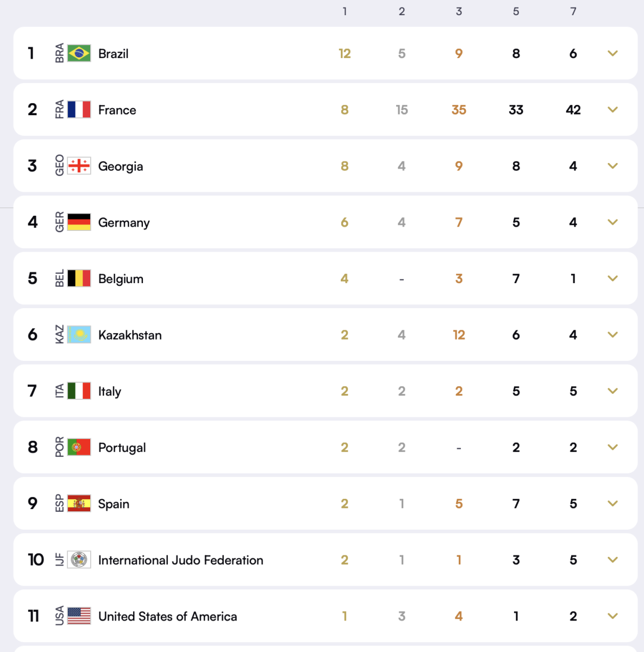This screenshot has height=652, width=644.
Task: Select the Georgia country name
Action: click(x=121, y=166)
